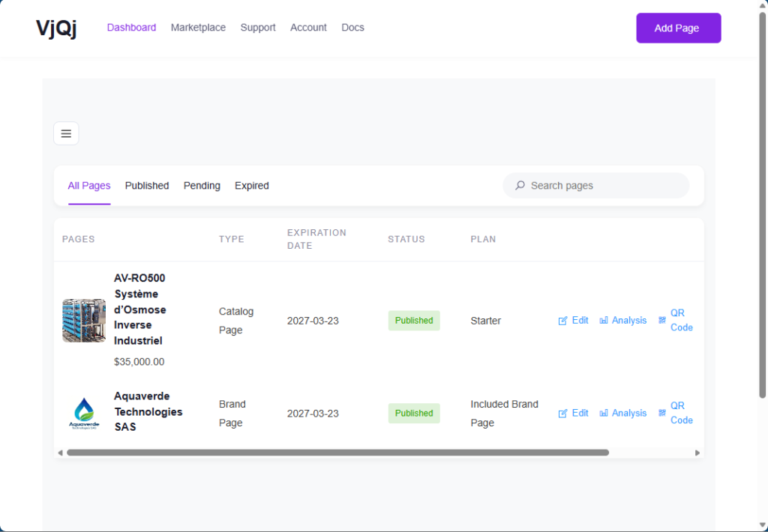Open the hamburger menu icon
This screenshot has height=532, width=768.
pyautogui.click(x=66, y=133)
